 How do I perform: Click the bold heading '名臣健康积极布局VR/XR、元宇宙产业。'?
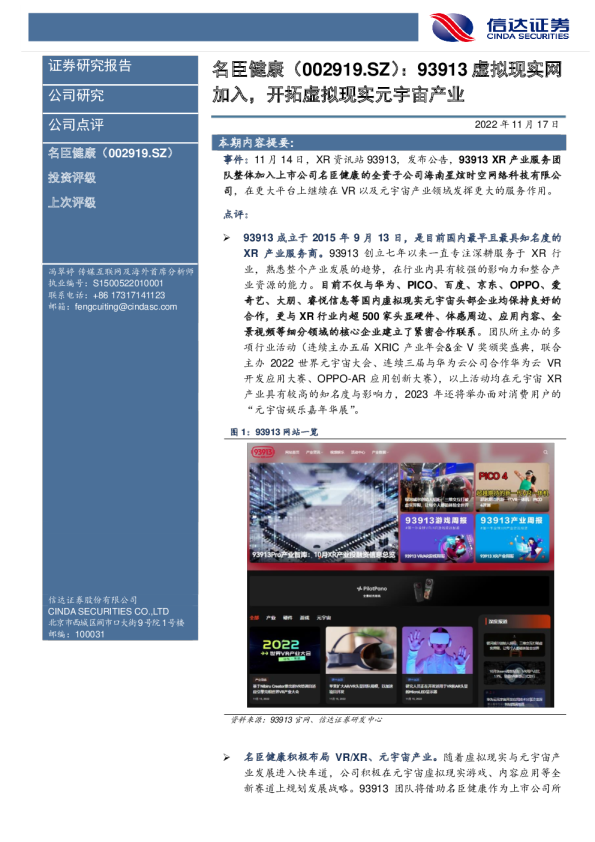[x=341, y=757]
